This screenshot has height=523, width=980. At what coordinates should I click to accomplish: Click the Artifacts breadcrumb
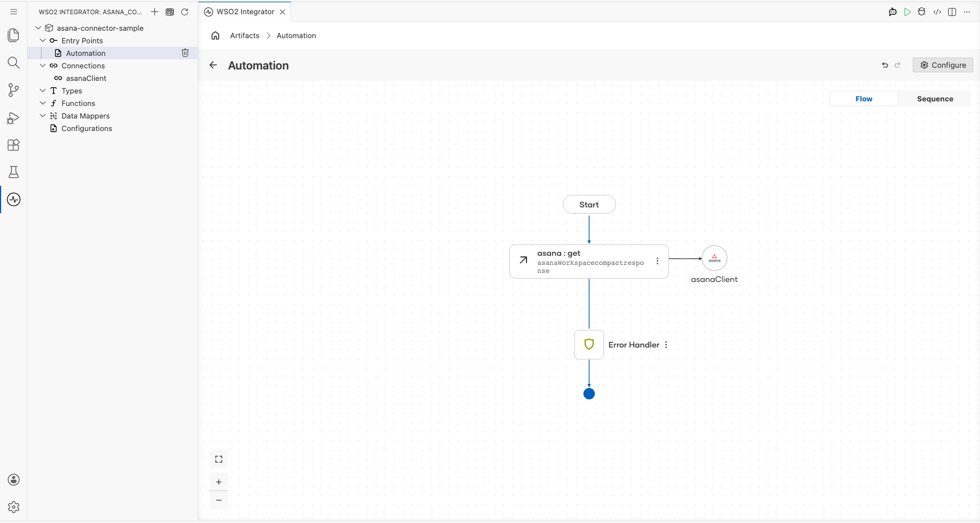click(245, 35)
